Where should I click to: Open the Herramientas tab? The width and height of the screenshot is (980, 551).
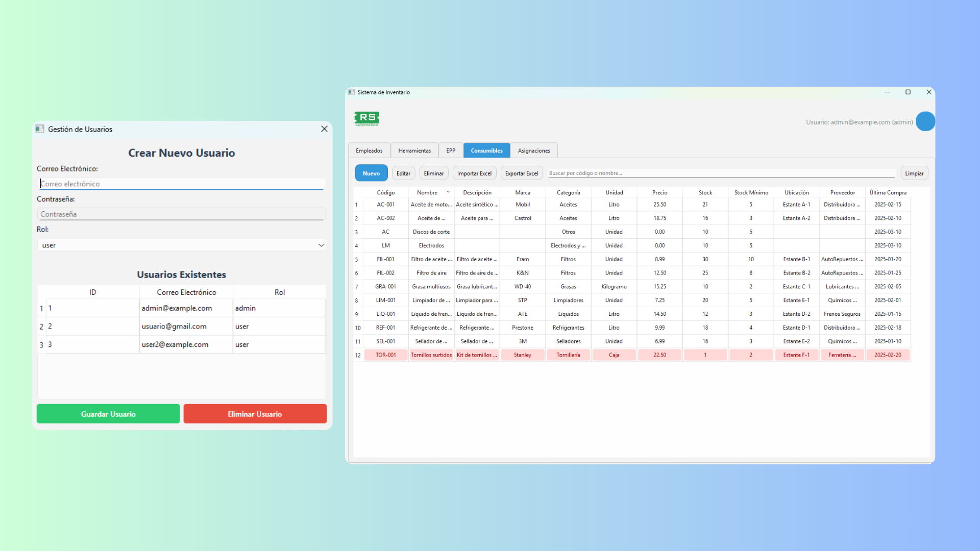[x=414, y=151]
